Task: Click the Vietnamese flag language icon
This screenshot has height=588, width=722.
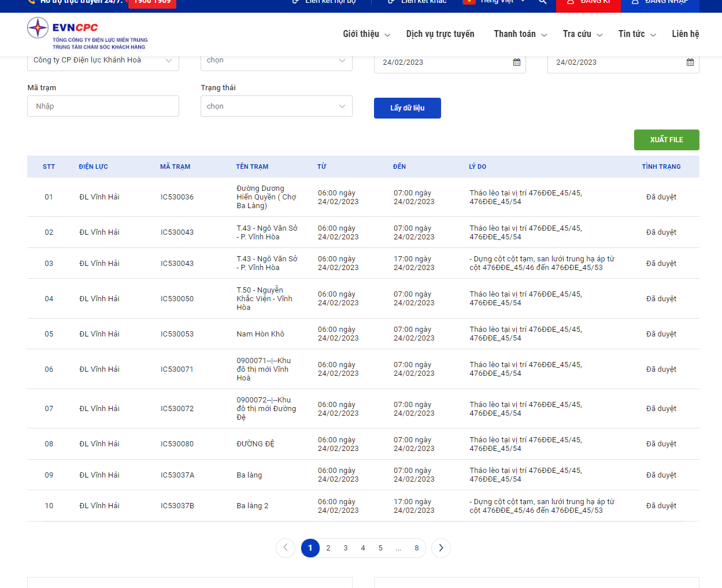Action: (469, 2)
